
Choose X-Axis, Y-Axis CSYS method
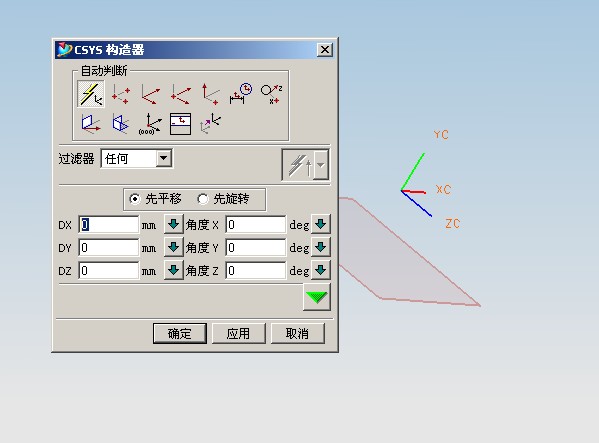(x=151, y=94)
